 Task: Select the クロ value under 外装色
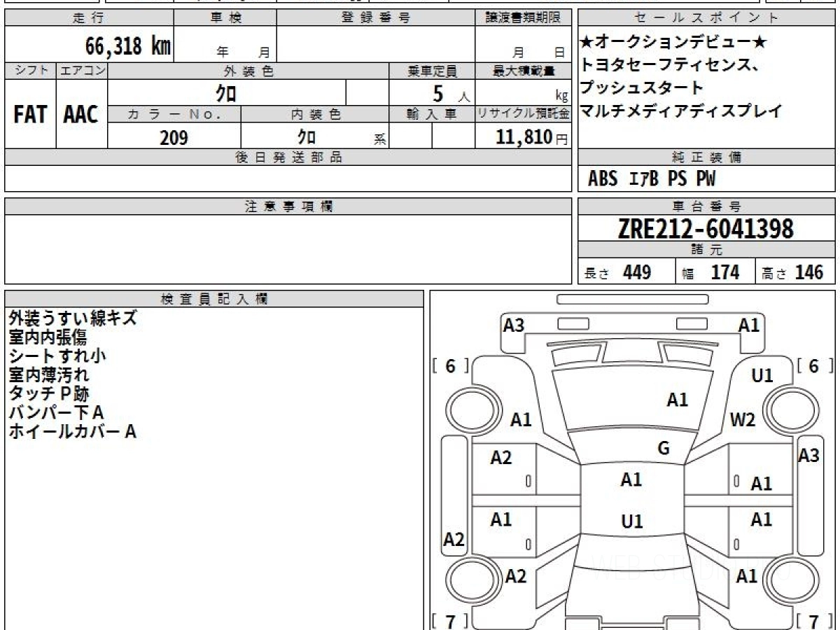click(225, 92)
